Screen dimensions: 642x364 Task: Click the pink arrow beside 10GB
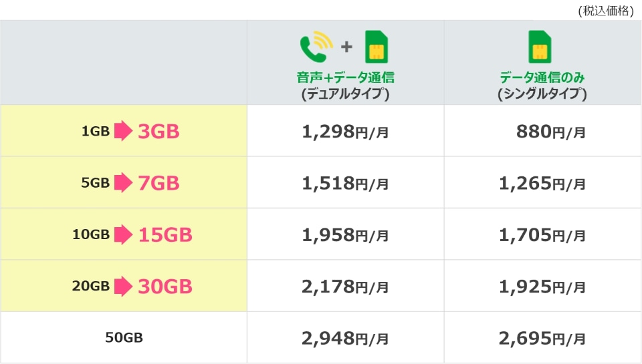point(122,234)
